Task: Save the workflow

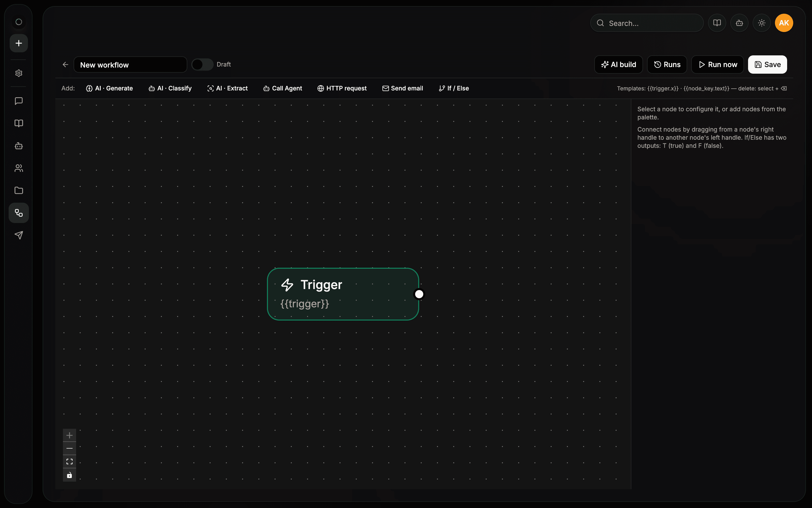Action: pos(767,65)
